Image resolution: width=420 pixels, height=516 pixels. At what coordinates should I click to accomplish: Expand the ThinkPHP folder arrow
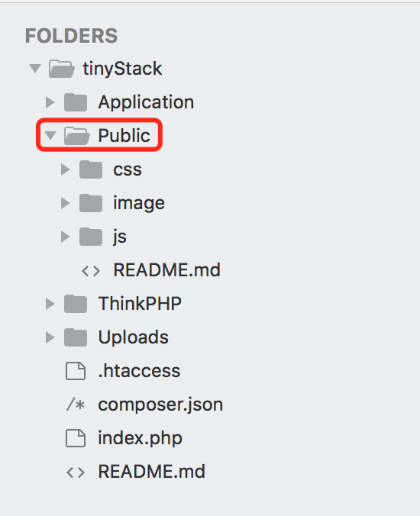[50, 304]
